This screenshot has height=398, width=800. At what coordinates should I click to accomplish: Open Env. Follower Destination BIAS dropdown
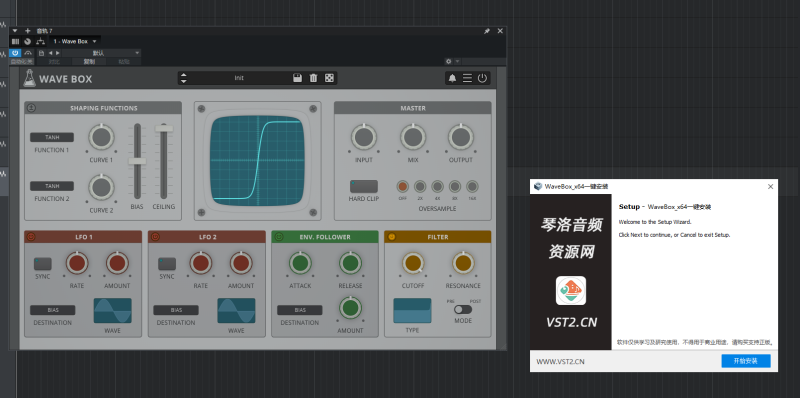click(299, 310)
